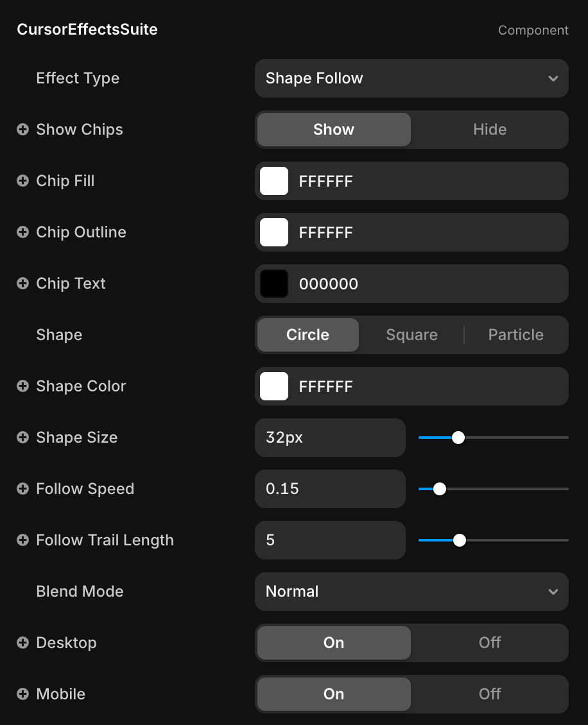Choose the Circle shape option
The width and height of the screenshot is (588, 725).
[308, 335]
